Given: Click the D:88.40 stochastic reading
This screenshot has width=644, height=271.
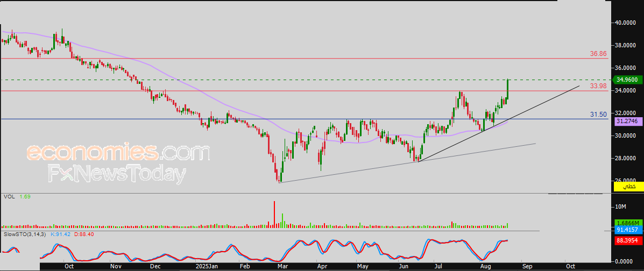Looking at the screenshot, I should pos(84,234).
